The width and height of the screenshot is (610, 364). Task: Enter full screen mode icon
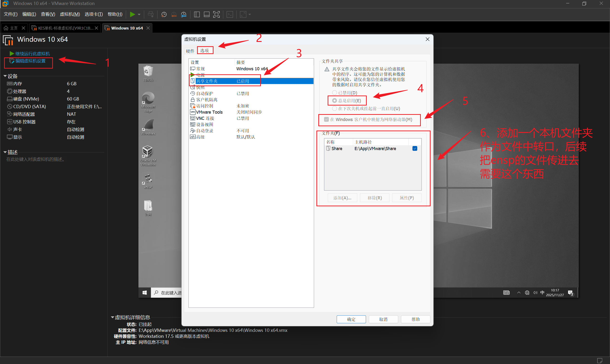[x=216, y=15]
